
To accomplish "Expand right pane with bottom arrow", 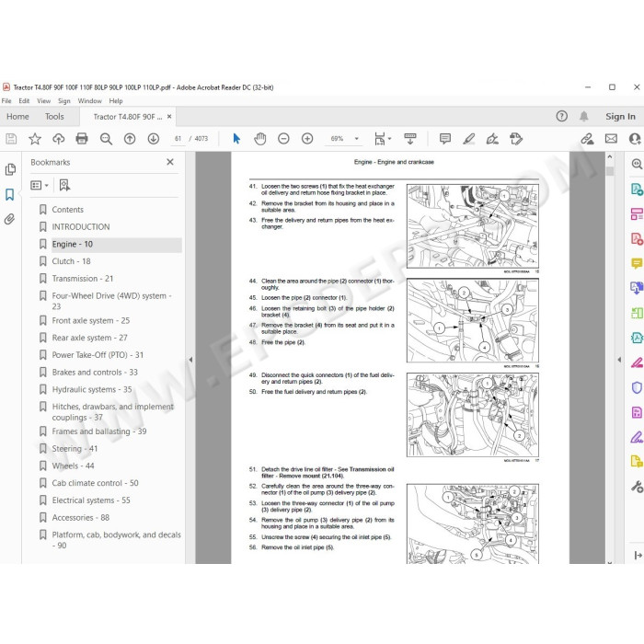I will coord(638,556).
